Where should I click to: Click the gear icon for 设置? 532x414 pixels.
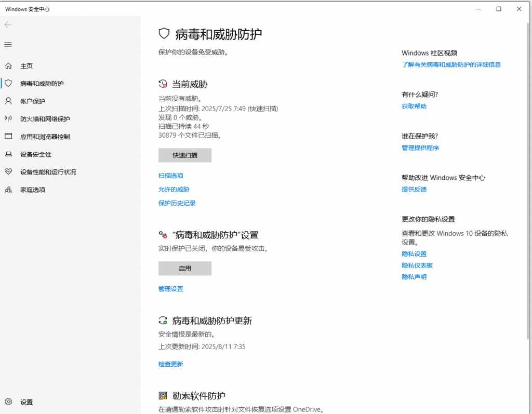point(8,402)
